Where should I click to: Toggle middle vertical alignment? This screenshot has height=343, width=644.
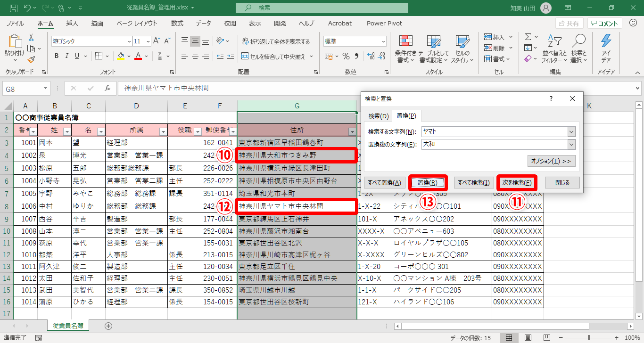[195, 41]
